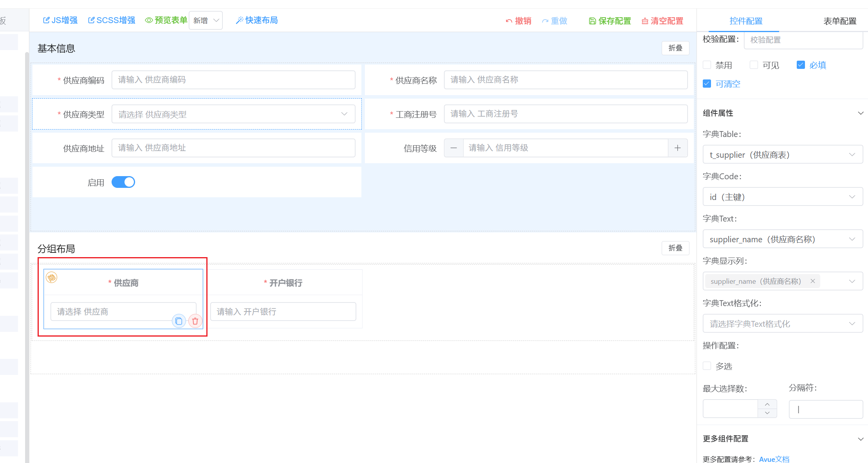
Task: Open the 字典Table dropdown
Action: (x=783, y=155)
